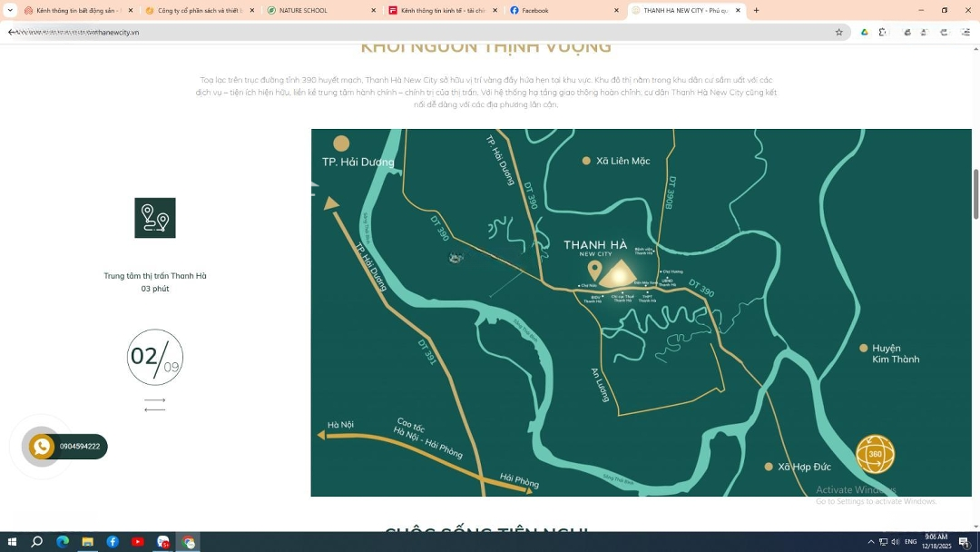Open Facebook from the Windows taskbar
Viewport: 980px width, 552px height.
point(113,542)
